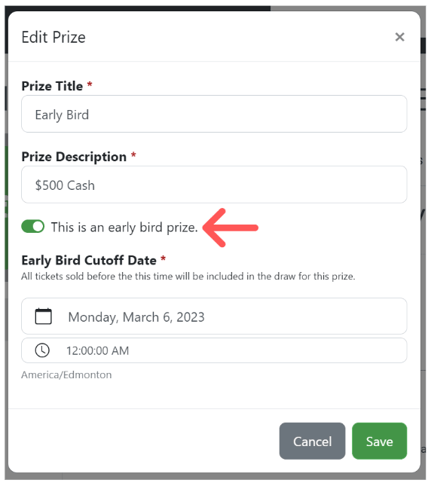The image size is (431, 486).
Task: Click the red asterisk beside Early Bird Cutoff Date
Action: [163, 258]
